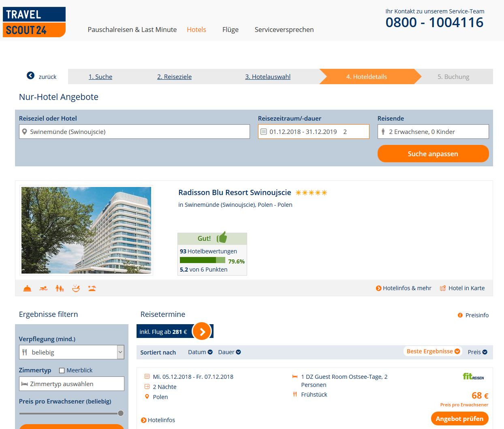Screen dimensions: 504x429
Task: Sort results by Preis
Action: 477,352
